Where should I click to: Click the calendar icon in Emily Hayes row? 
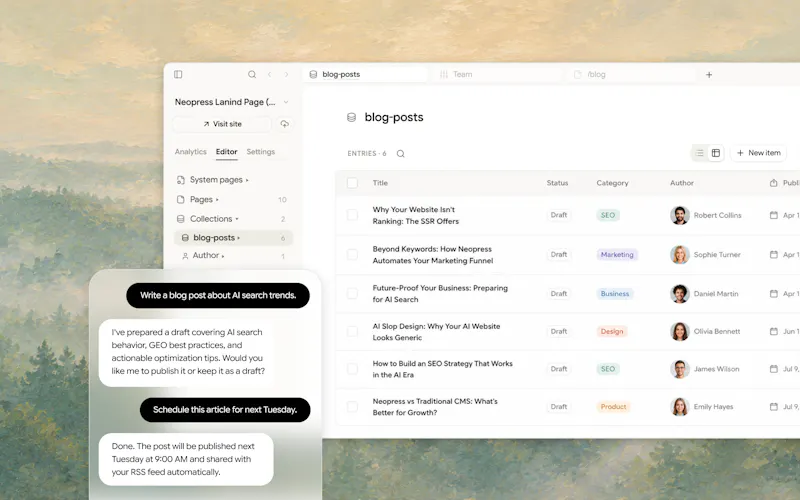tap(773, 407)
